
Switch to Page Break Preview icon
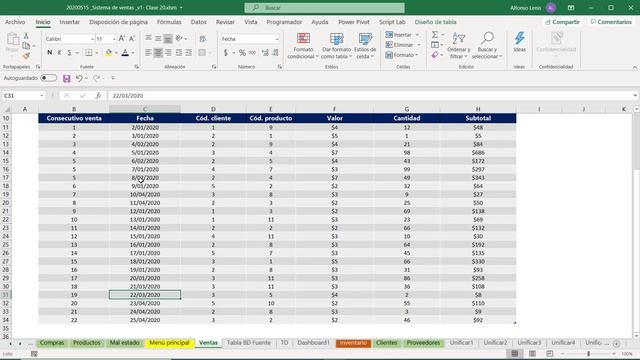(x=549, y=354)
